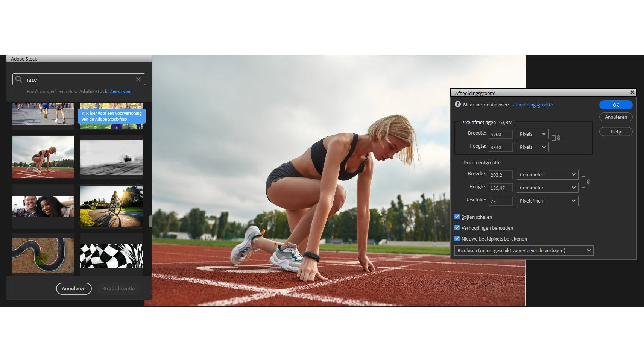Select the winding race track aerial thumbnail
644x362 pixels.
click(43, 256)
